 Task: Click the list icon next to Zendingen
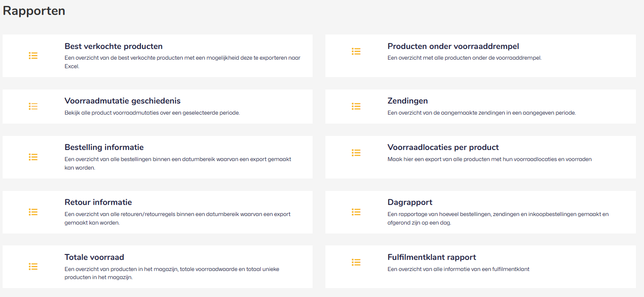point(356,106)
